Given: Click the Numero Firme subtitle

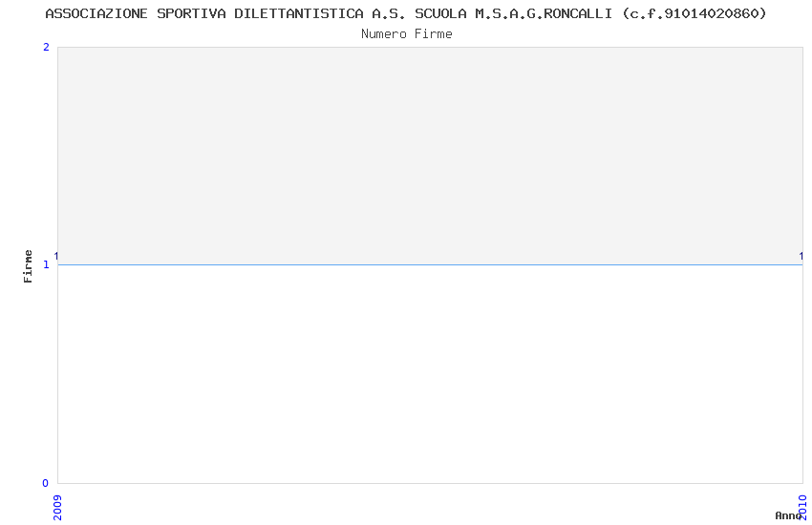Looking at the screenshot, I should [407, 34].
